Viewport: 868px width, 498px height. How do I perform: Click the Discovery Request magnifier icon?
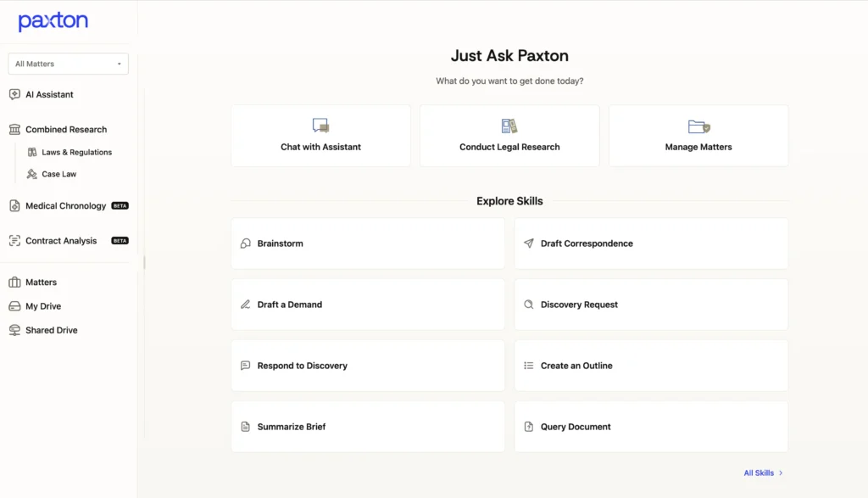[x=529, y=305]
